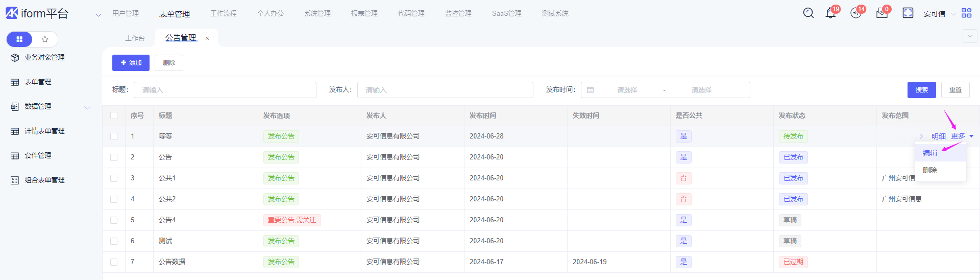This screenshot has width=980, height=280.
Task: Open the notification bell icon
Action: [830, 13]
